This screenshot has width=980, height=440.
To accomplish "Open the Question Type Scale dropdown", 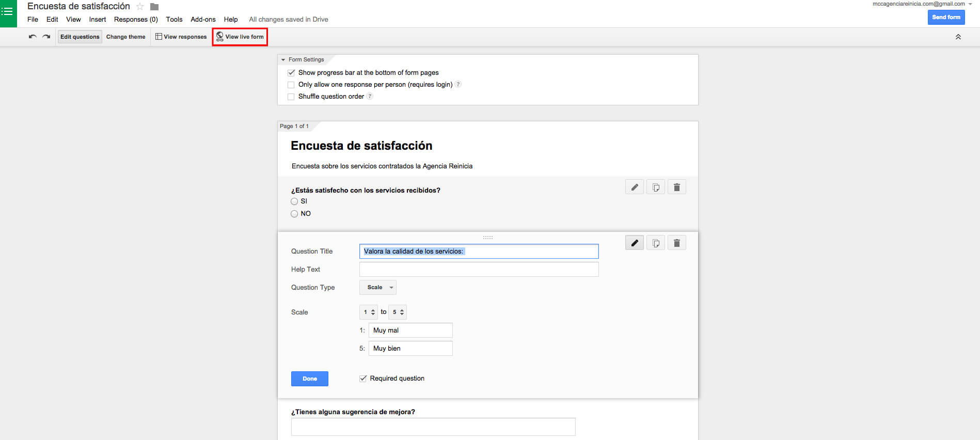I will (378, 287).
